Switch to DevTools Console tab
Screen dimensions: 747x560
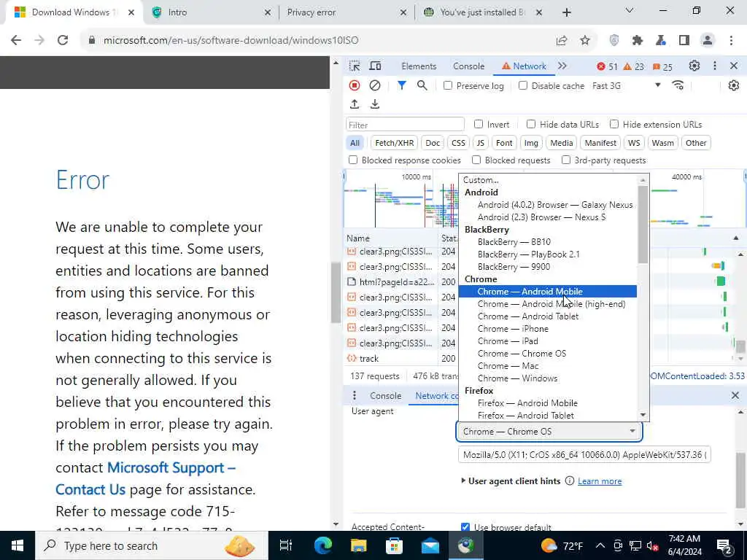tap(469, 66)
